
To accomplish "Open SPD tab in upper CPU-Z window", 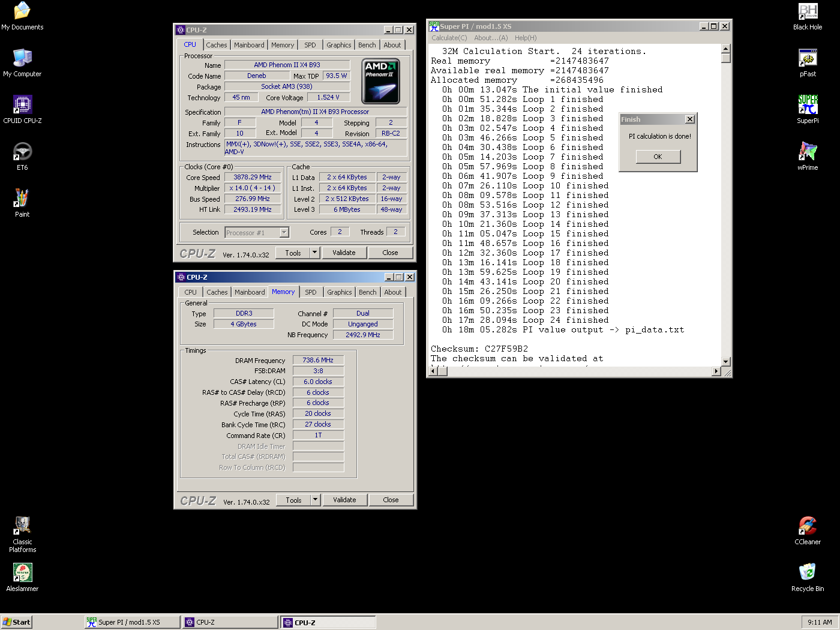I will (310, 45).
